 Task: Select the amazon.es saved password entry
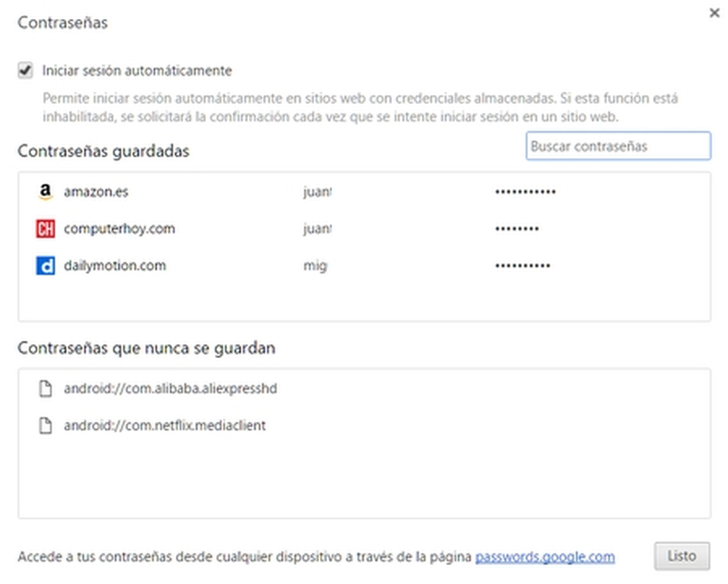(x=96, y=192)
